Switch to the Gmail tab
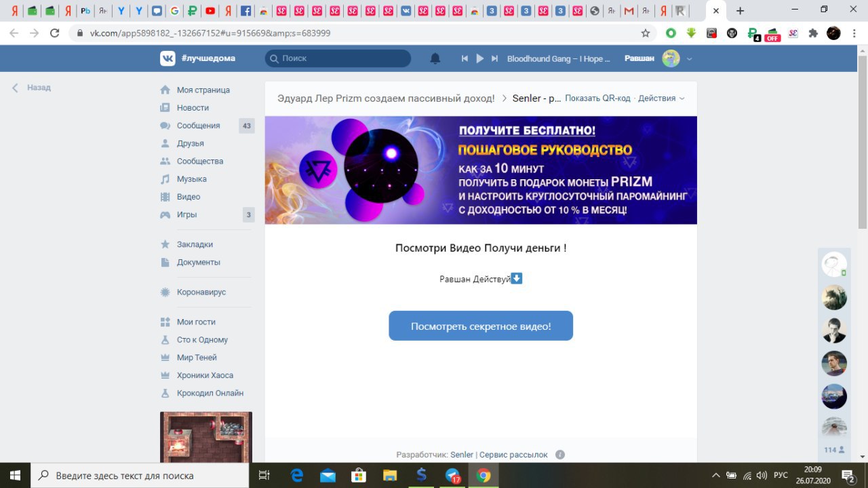The image size is (868, 488). pos(629,11)
